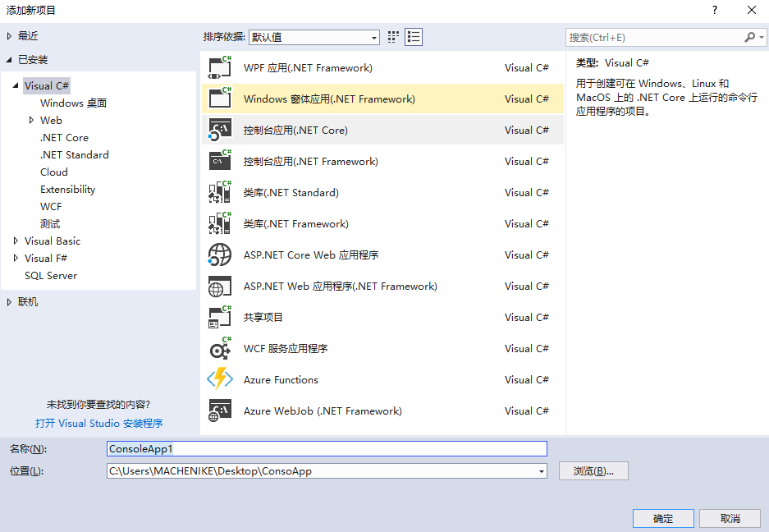Viewport: 769px width, 532px height.
Task: Open the Visual Studio 安装程序 link
Action: pos(99,423)
